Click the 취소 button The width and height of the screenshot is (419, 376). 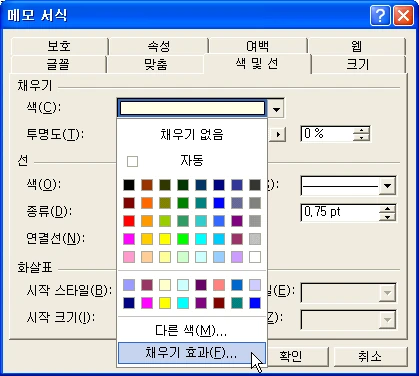pyautogui.click(x=370, y=356)
